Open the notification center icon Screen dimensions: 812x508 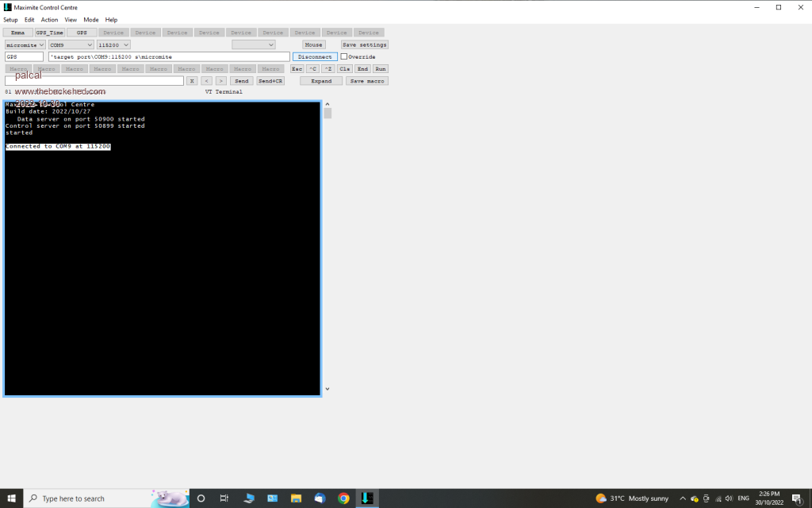coord(798,498)
